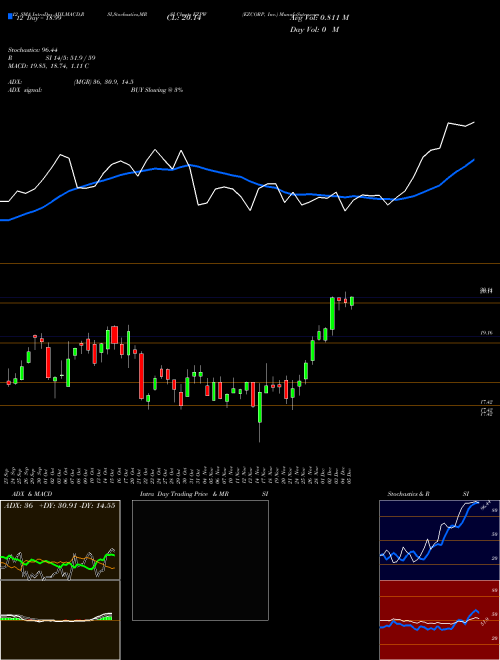Open the red RSI mini chart

[x=439, y=620]
